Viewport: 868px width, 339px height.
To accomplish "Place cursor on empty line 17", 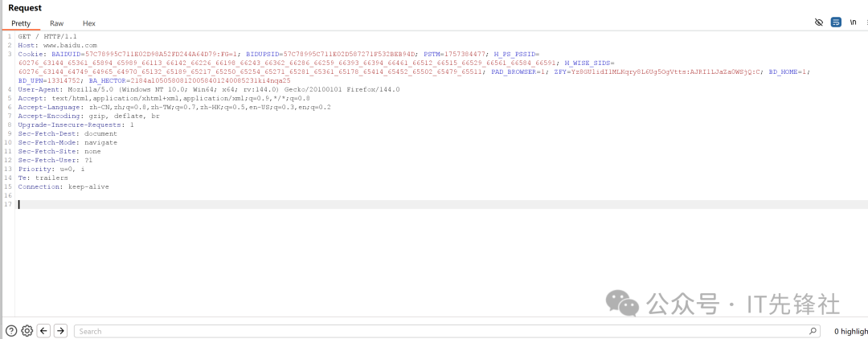I will coord(442,205).
